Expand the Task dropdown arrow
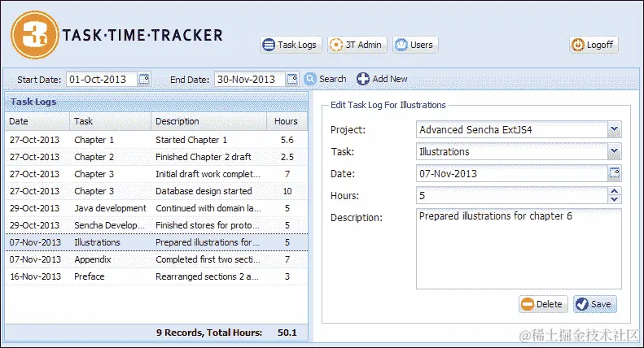The height and width of the screenshot is (348, 644). (615, 151)
